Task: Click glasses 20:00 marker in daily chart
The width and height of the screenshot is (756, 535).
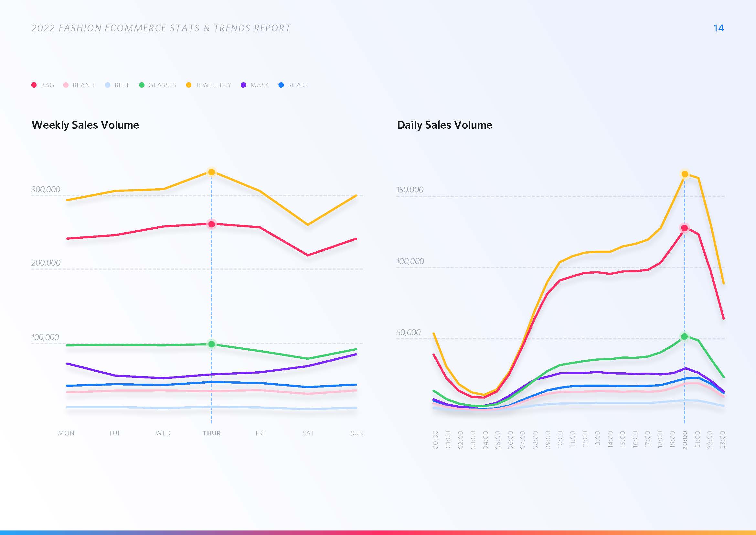Action: coord(685,336)
